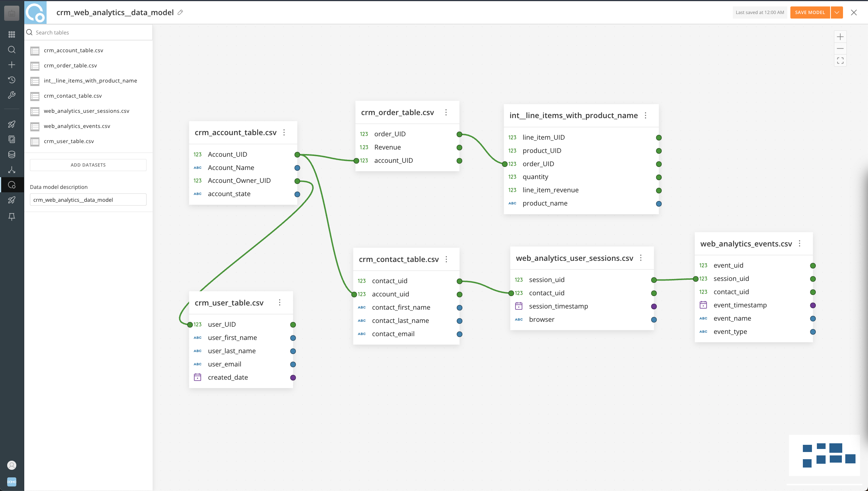Open the search panel in the left sidebar

pos(12,50)
